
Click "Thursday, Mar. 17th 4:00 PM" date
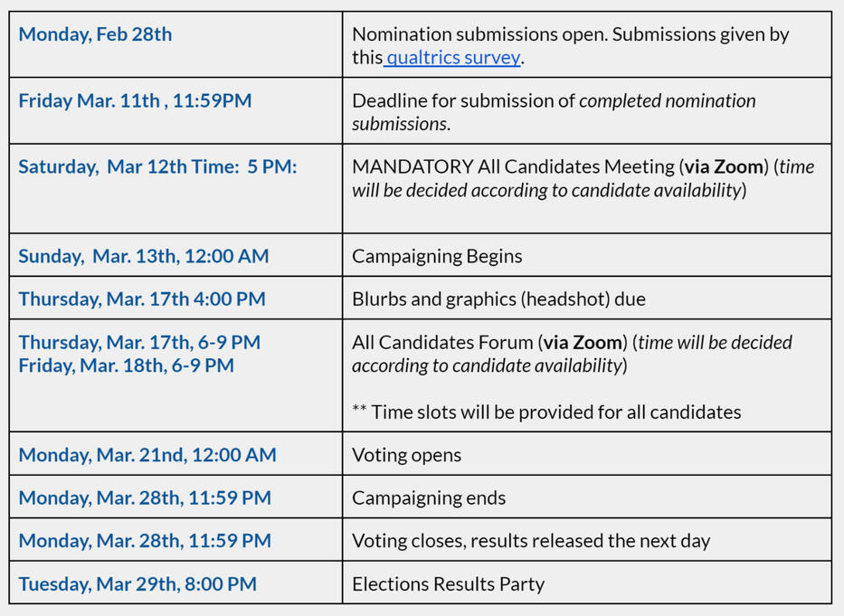pyautogui.click(x=142, y=299)
